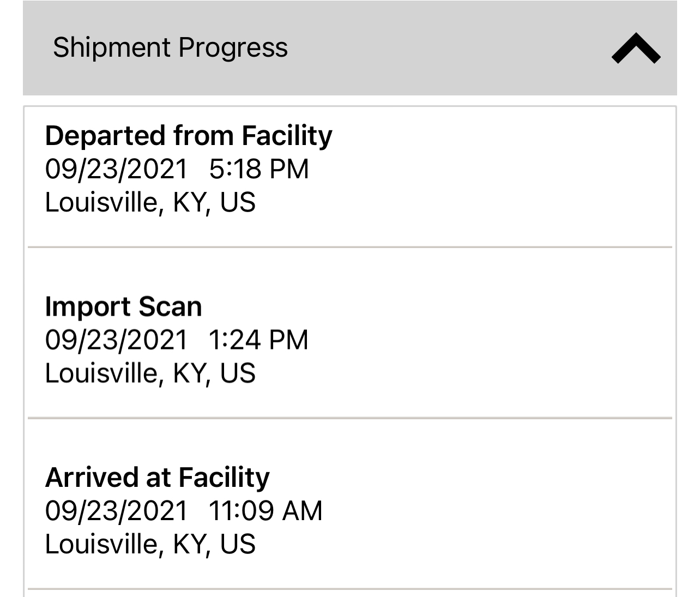Viewport: 700px width, 597px height.
Task: Select the 1:24 PM timestamp
Action: (x=258, y=340)
